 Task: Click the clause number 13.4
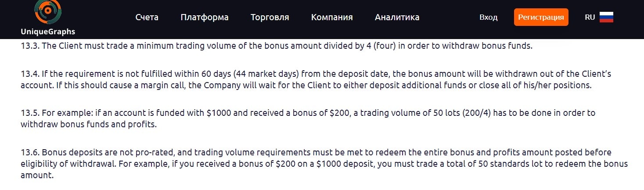tap(30, 74)
